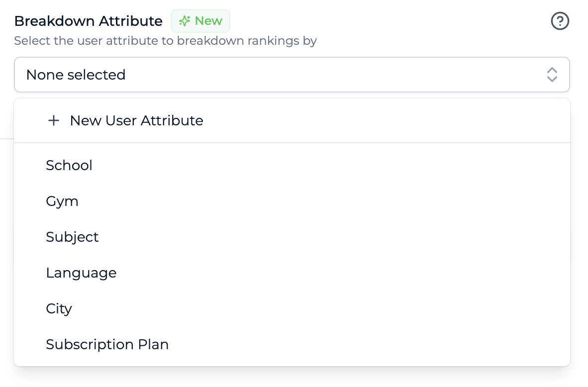The width and height of the screenshot is (588, 387).
Task: Click the description text under Breakdown Attribute
Action: coord(165,40)
